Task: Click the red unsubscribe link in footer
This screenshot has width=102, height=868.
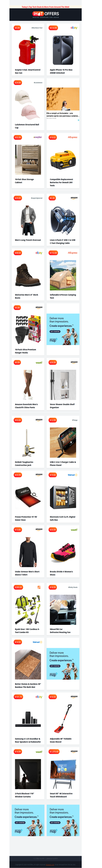Action: point(50,865)
